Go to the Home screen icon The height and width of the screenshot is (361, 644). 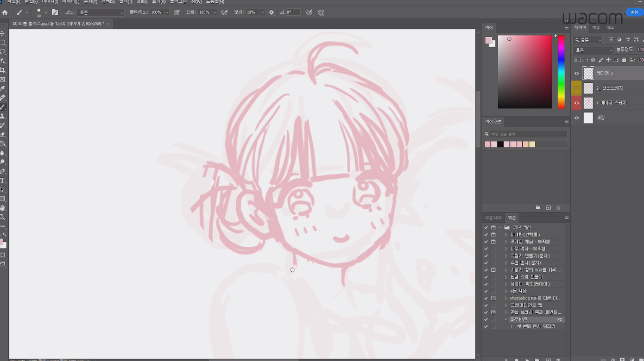pyautogui.click(x=5, y=13)
